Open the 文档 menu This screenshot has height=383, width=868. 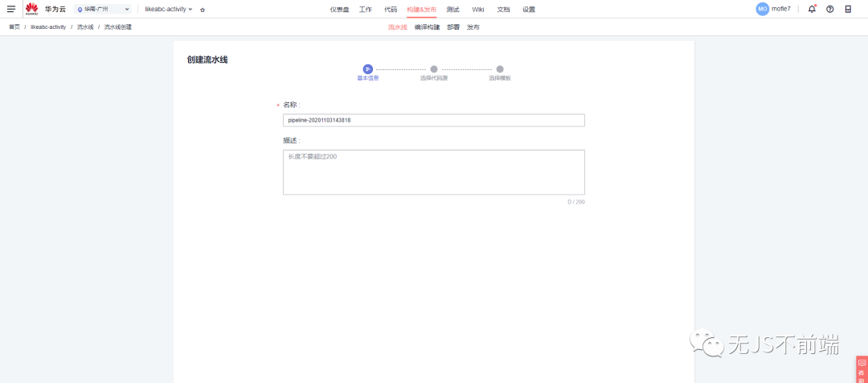coord(503,10)
